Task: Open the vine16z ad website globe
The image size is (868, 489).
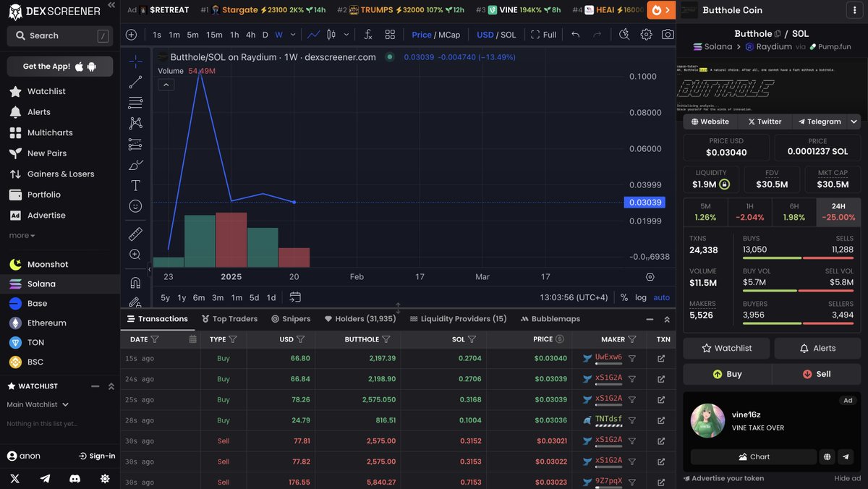Action: tap(827, 457)
